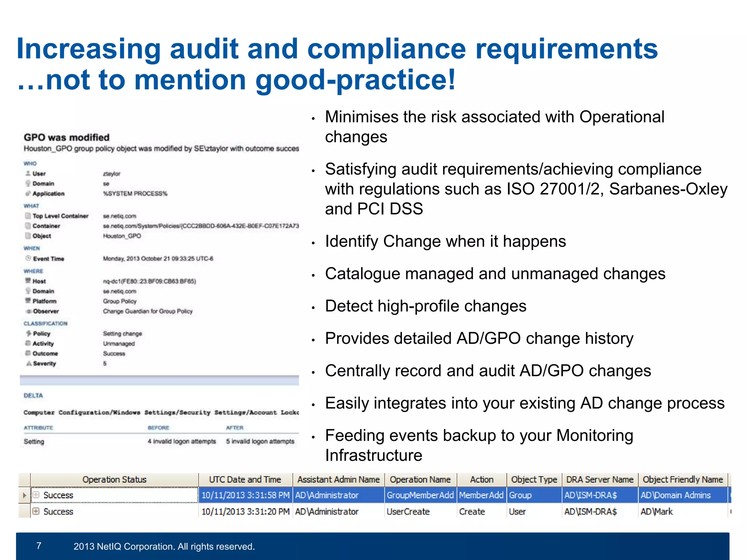This screenshot has width=747, height=560.
Task: Click the Detect high-profile changes bullet
Action: tap(426, 306)
